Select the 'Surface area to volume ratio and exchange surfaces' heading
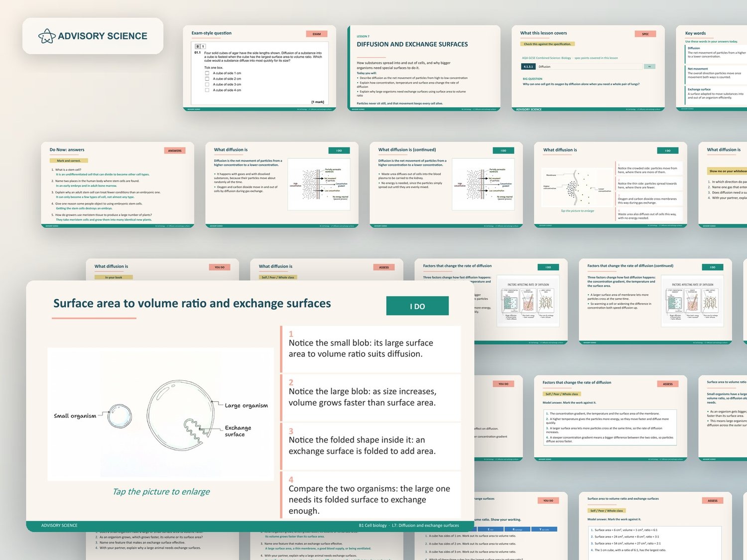This screenshot has height=560, width=747. [192, 304]
